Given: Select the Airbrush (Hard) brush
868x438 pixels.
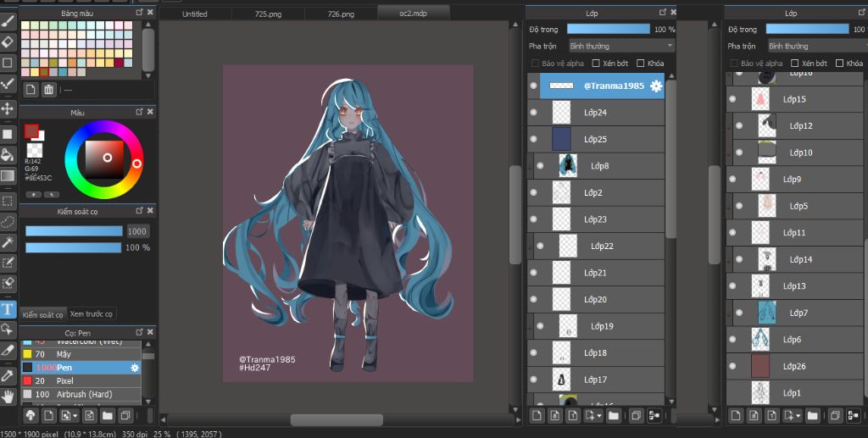Looking at the screenshot, I should point(81,394).
